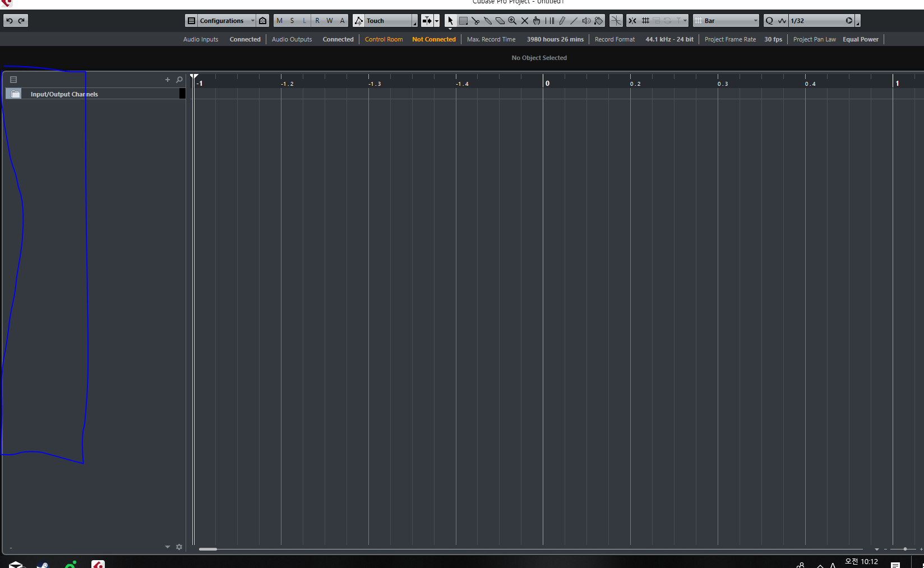The width and height of the screenshot is (924, 568).
Task: Activate the Zoom magnifier tool
Action: 512,21
